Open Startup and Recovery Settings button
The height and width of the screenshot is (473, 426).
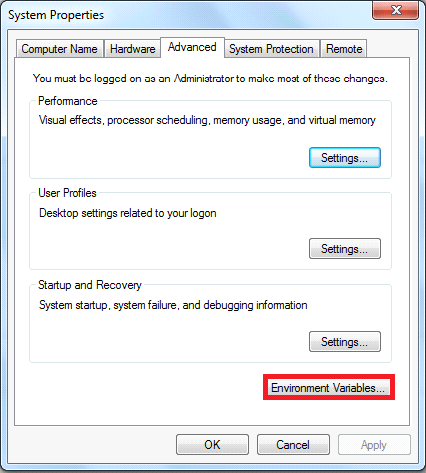[345, 342]
